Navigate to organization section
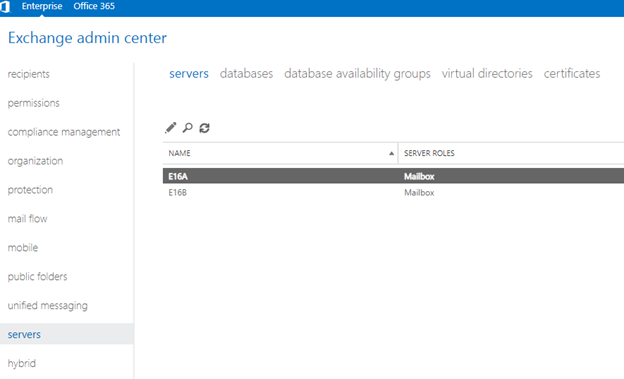The width and height of the screenshot is (624, 379). (x=35, y=161)
